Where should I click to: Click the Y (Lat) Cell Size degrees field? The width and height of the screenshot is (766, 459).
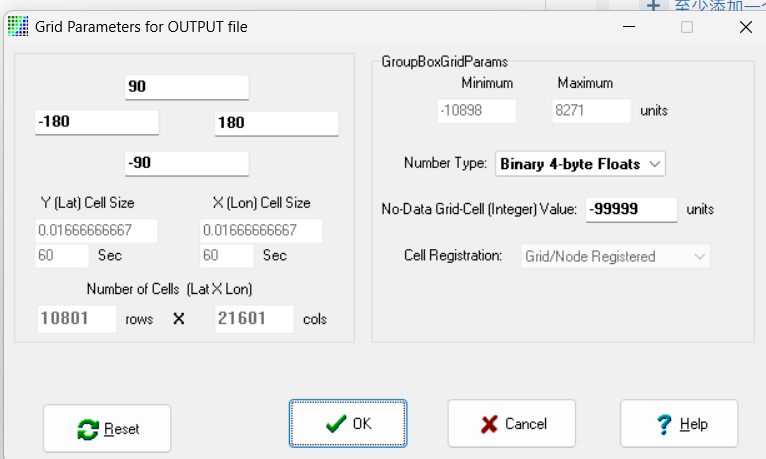96,230
